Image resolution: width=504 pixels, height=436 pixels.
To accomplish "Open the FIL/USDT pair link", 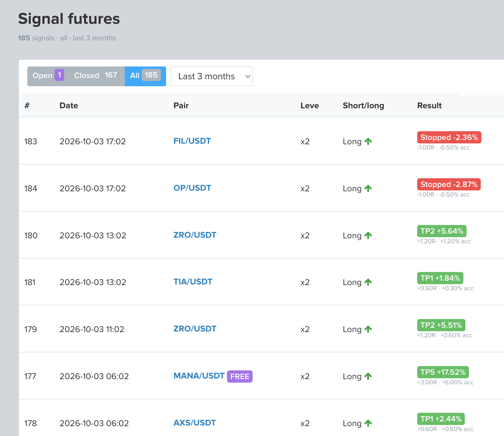I will (192, 141).
